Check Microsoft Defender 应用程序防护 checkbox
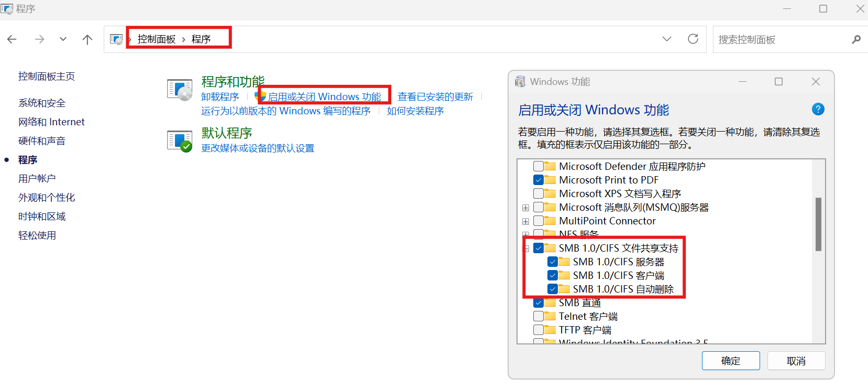Viewport: 868px width, 389px height. [538, 167]
